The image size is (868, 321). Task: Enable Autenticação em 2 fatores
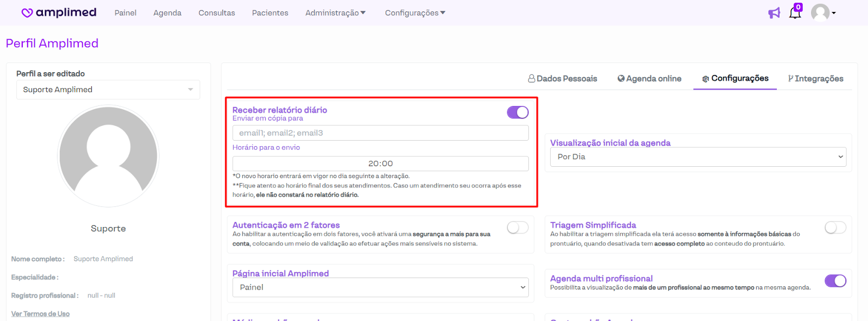click(518, 228)
